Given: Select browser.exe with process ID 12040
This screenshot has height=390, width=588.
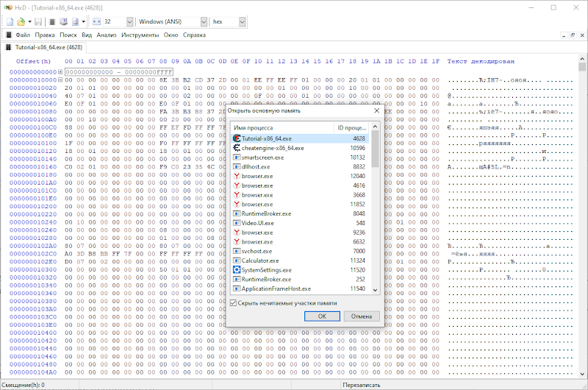Looking at the screenshot, I should point(300,176).
